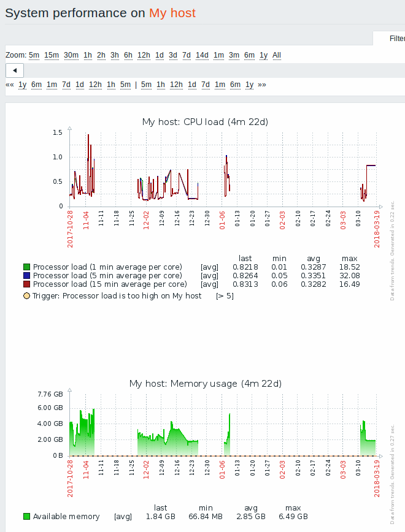Jump to earliest with «« link
405x532 pixels.
tap(10, 85)
